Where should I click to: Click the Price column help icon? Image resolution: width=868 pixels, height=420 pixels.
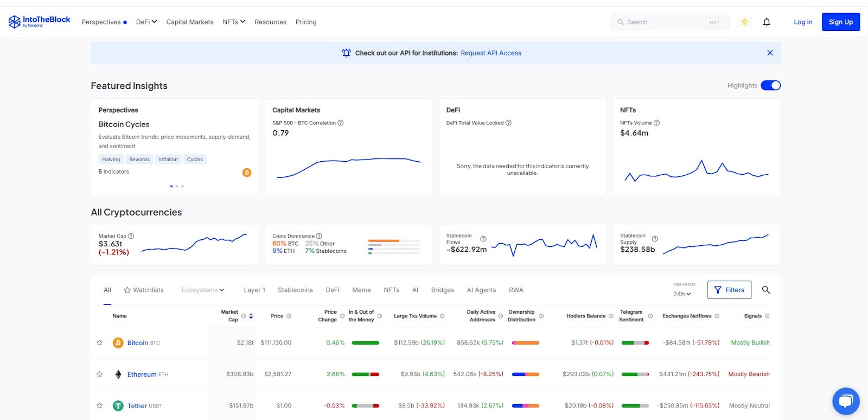pos(289,316)
